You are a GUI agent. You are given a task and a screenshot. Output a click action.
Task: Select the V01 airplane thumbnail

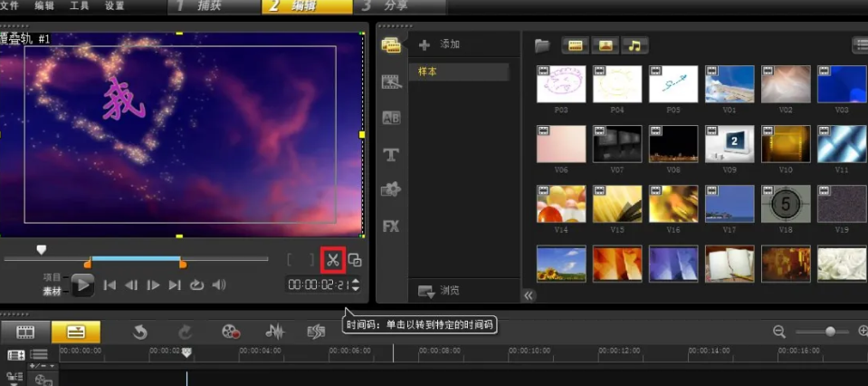coord(730,84)
